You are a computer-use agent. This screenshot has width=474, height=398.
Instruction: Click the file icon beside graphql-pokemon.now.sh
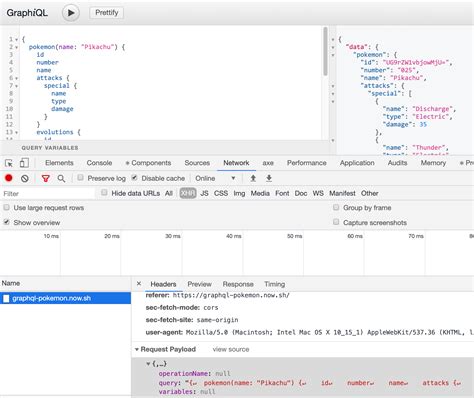6,298
